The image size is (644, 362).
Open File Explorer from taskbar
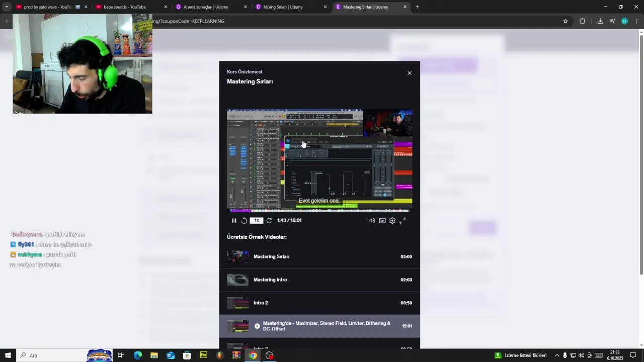point(154,355)
